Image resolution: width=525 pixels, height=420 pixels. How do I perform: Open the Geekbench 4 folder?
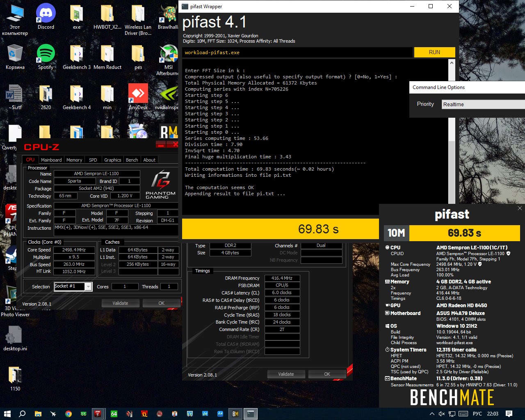pos(77,97)
